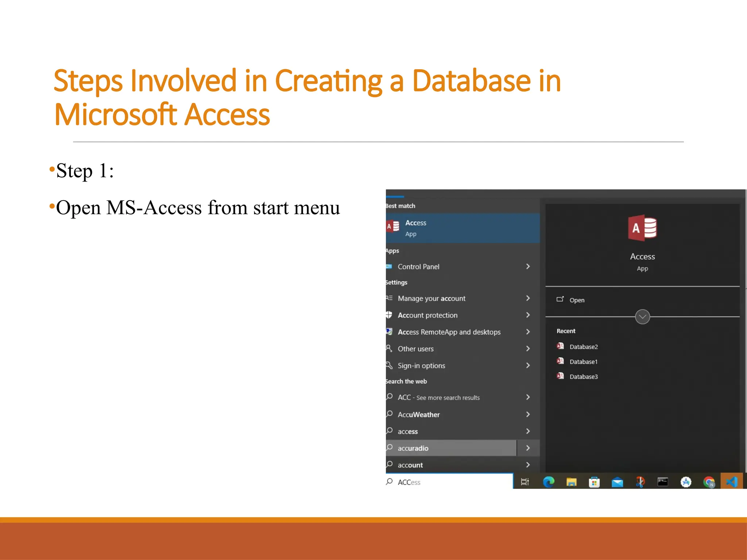Click Open to launch Access
The width and height of the screenshot is (747, 560).
pos(577,300)
